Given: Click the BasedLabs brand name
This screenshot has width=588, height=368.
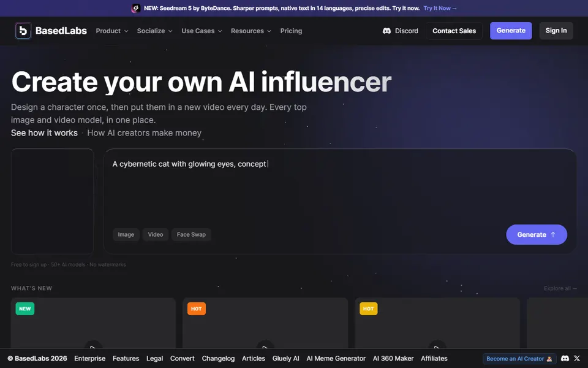Looking at the screenshot, I should [x=61, y=31].
